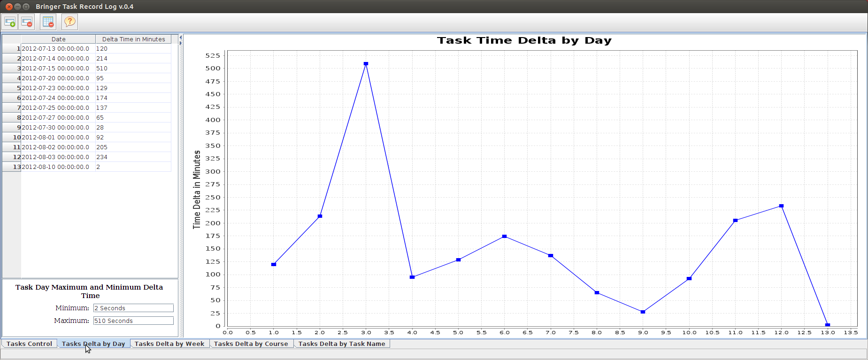Click the remove task record icon
Viewport: 868px width, 360px height.
click(x=27, y=22)
